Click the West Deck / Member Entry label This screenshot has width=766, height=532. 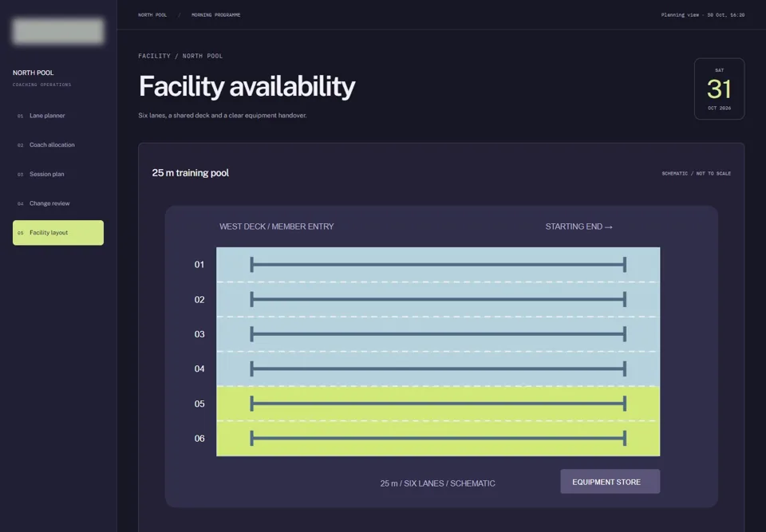coord(277,227)
